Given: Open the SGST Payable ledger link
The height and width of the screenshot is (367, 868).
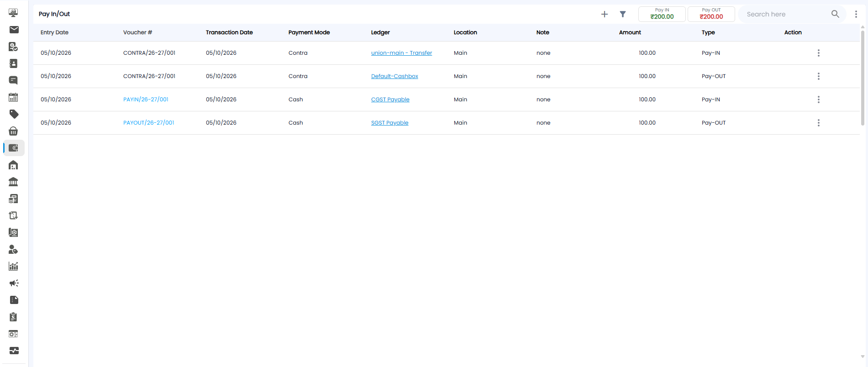Looking at the screenshot, I should click(x=390, y=123).
